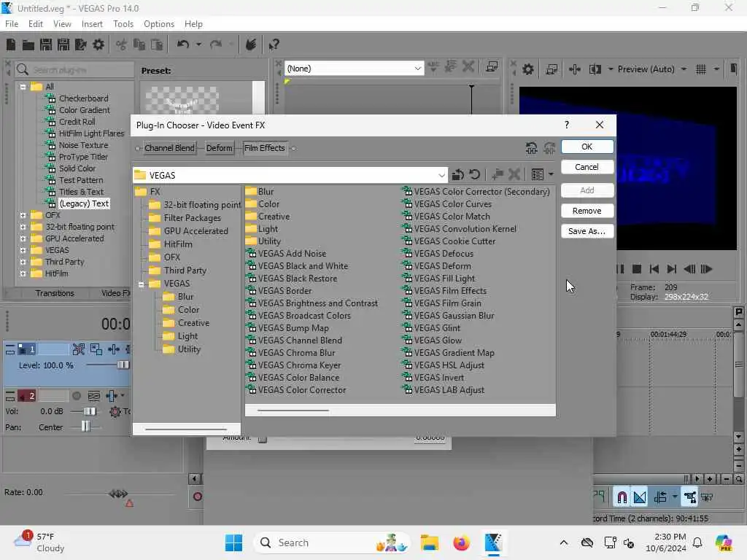Click the New project icon in toolbar
This screenshot has height=560, width=747.
tap(10, 44)
